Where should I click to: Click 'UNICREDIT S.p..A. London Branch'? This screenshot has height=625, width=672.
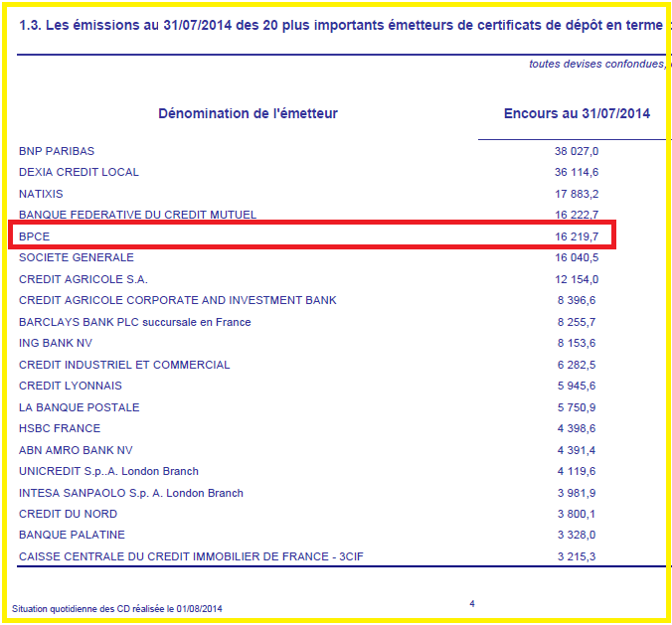108,471
